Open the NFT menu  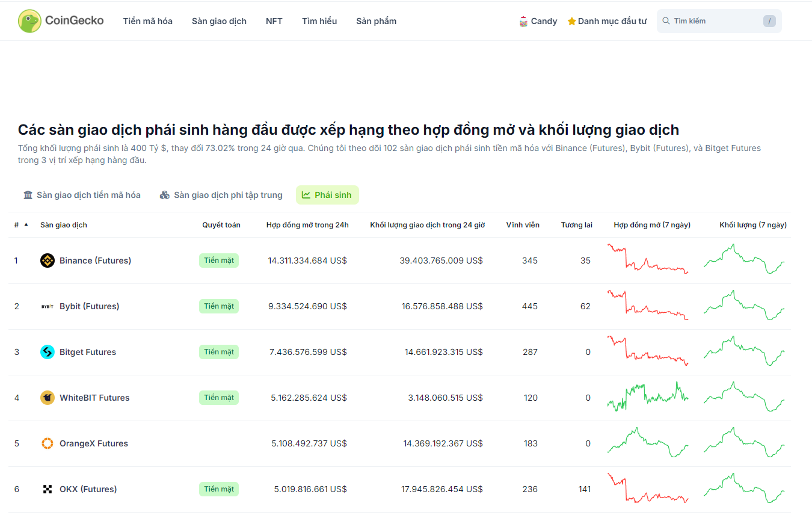tap(274, 20)
